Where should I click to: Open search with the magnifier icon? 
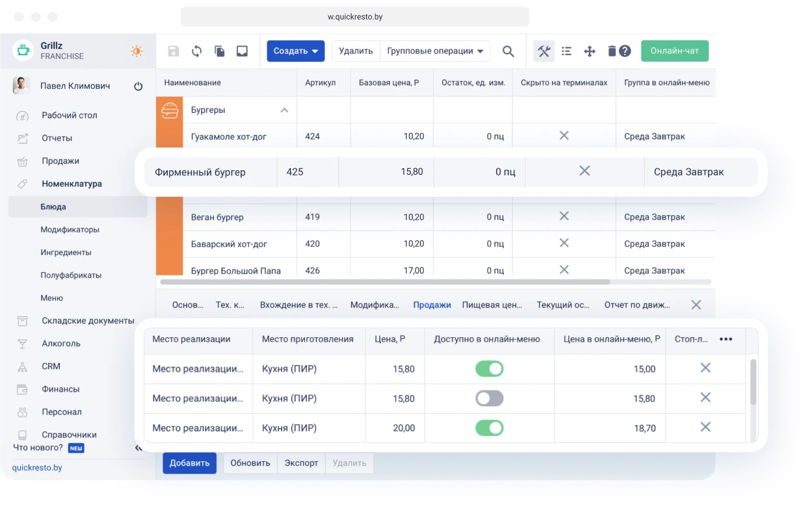(508, 51)
